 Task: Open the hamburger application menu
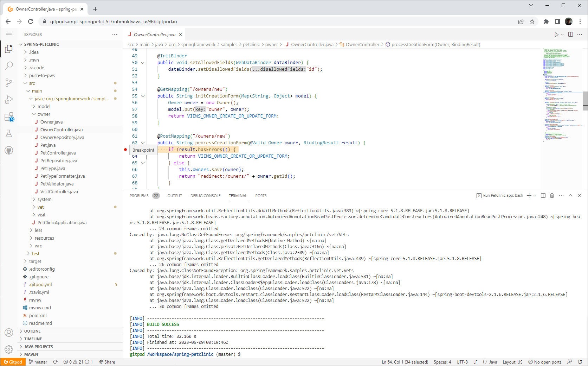pyautogui.click(x=9, y=34)
